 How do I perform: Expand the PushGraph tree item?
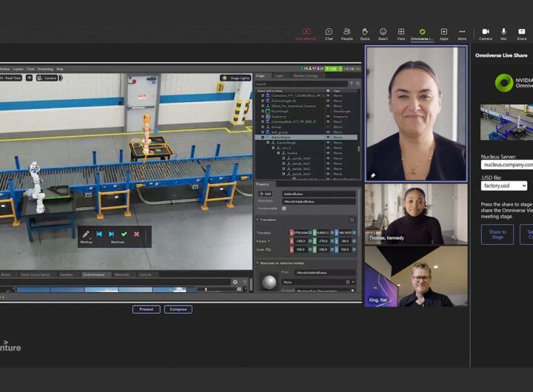263,111
